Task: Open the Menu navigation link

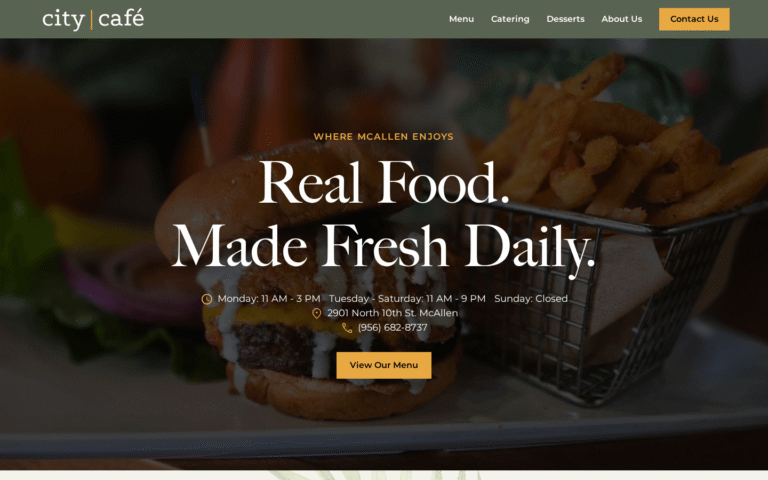Action: pyautogui.click(x=461, y=19)
